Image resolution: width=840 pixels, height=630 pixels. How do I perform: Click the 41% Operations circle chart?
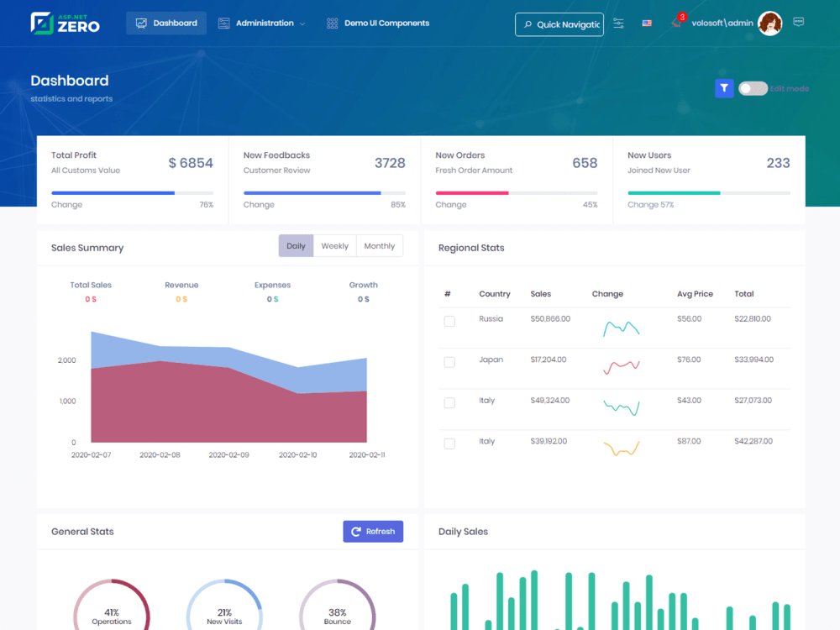click(112, 604)
